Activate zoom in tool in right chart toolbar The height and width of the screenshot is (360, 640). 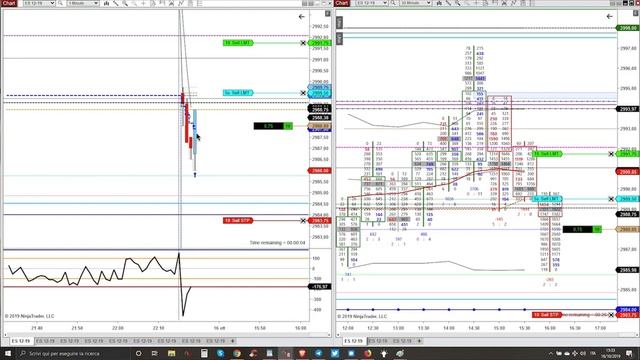point(458,3)
